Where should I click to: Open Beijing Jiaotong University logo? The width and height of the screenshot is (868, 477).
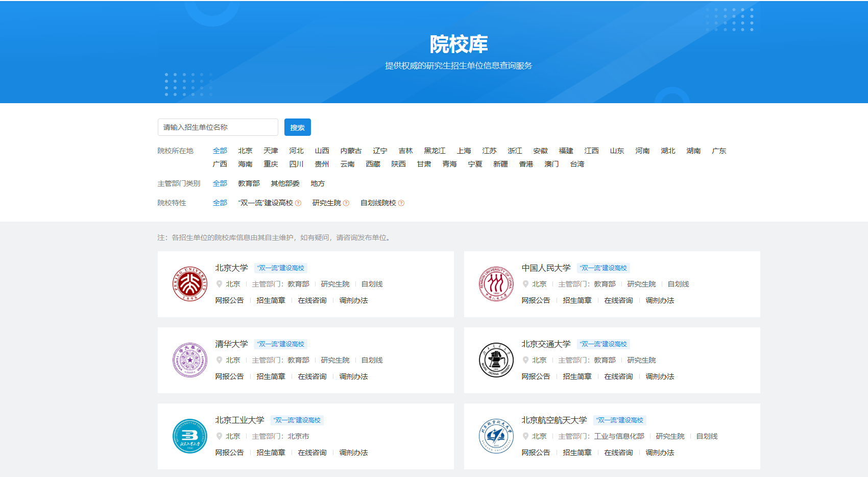[x=496, y=360]
